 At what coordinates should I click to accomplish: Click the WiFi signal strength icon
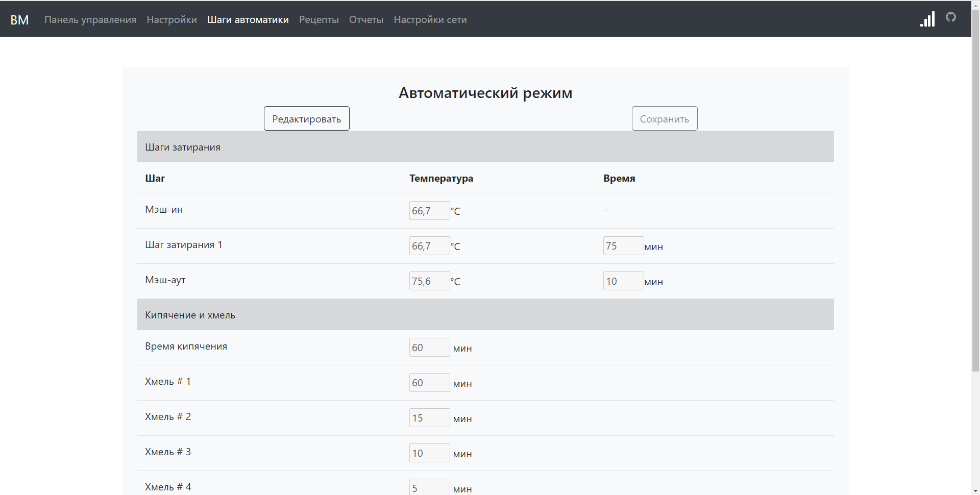click(x=927, y=19)
